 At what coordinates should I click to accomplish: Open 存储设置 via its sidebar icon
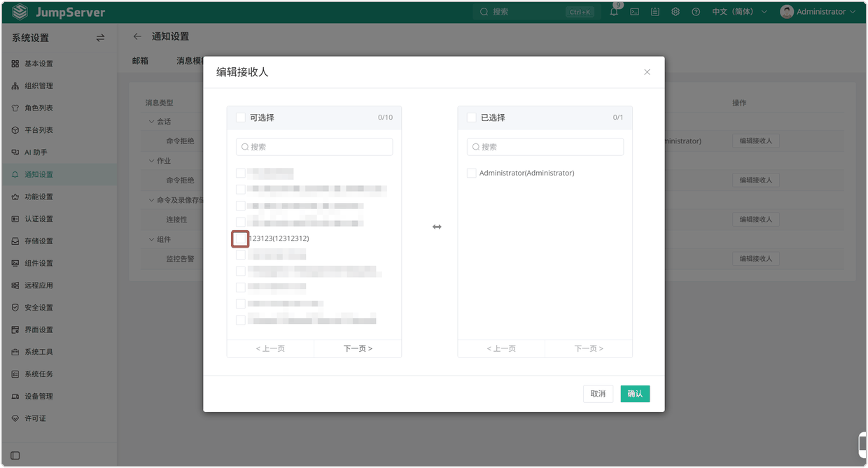(15, 241)
